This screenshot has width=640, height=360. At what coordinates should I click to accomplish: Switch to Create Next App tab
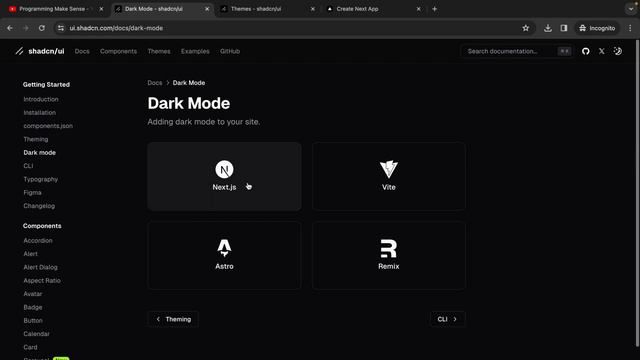coord(374,9)
